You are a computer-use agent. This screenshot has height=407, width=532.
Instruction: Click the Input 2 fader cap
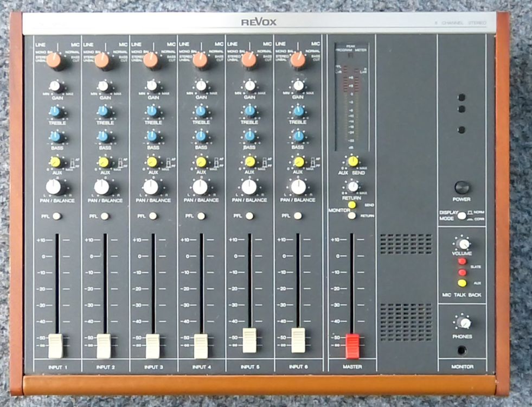click(104, 346)
